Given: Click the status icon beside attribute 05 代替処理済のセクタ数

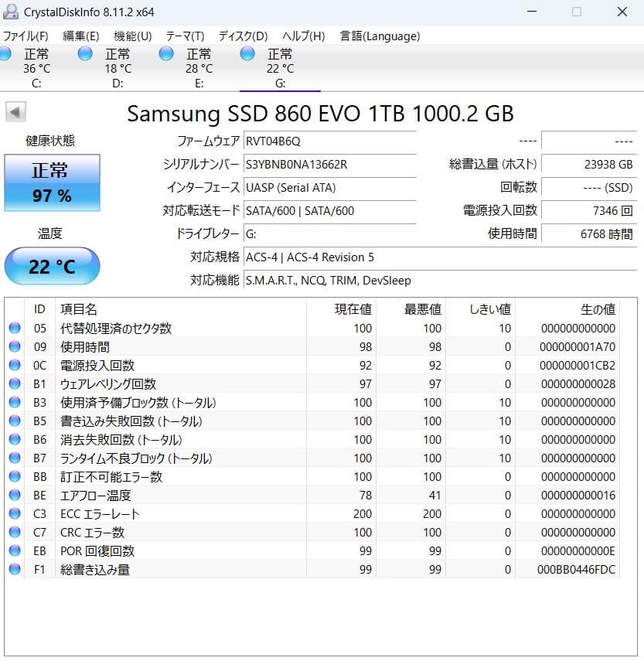Looking at the screenshot, I should pyautogui.click(x=14, y=328).
